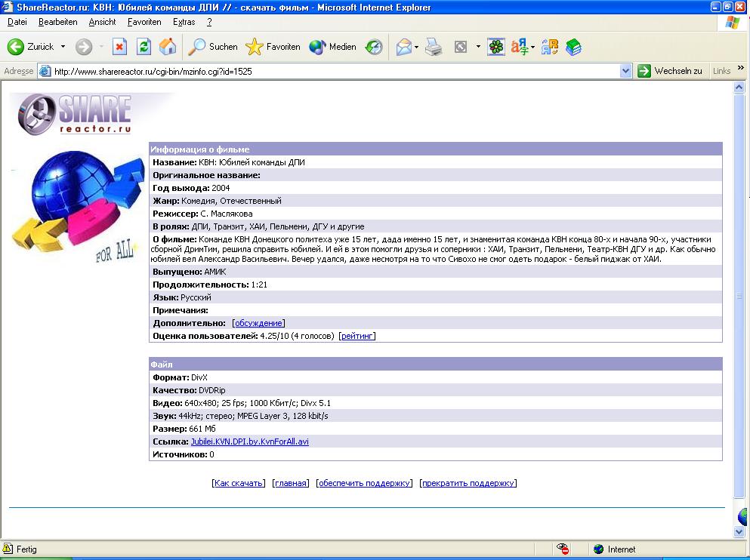The height and width of the screenshot is (560, 750).
Task: Click the Windows flag logo throbber
Action: (x=732, y=23)
